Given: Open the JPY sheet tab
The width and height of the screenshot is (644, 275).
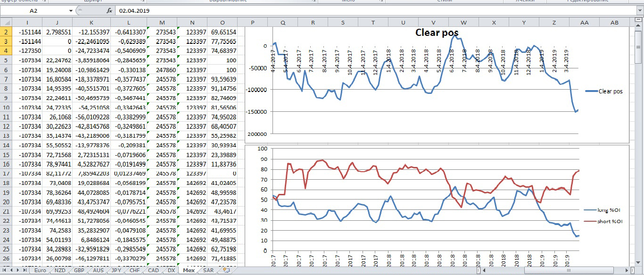Looking at the screenshot, I should tap(117, 270).
